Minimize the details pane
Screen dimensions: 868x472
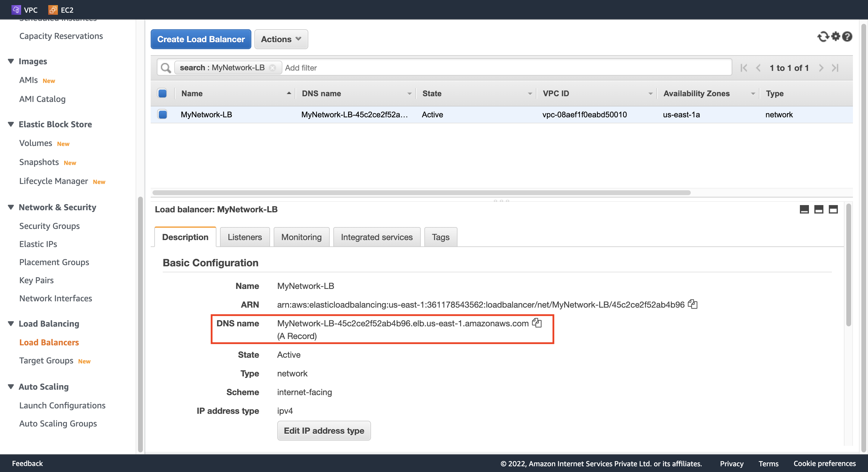point(804,209)
